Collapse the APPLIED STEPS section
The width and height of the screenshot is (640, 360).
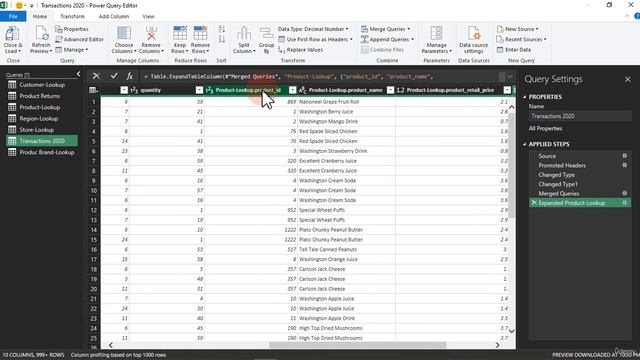pos(525,144)
